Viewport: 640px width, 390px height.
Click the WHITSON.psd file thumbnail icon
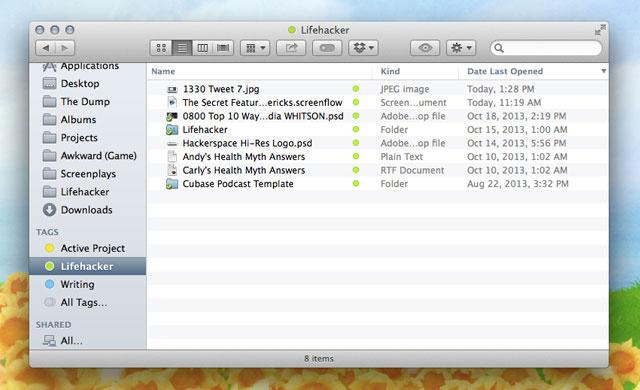pos(172,116)
